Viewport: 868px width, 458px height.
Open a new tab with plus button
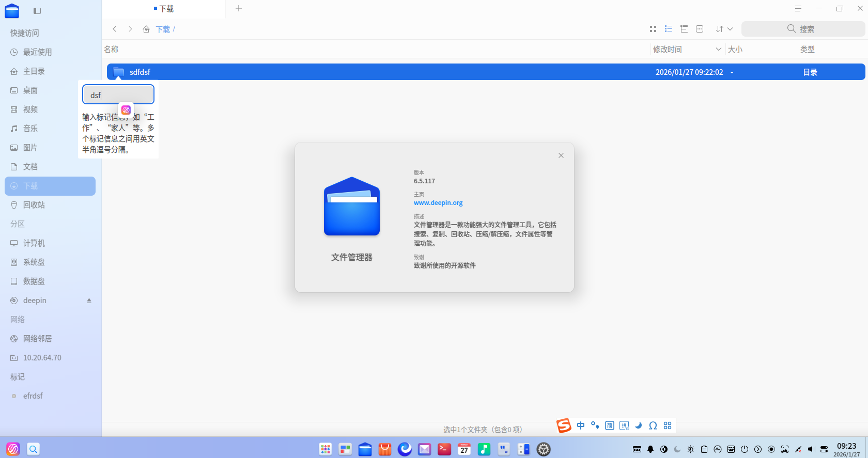[x=239, y=8]
